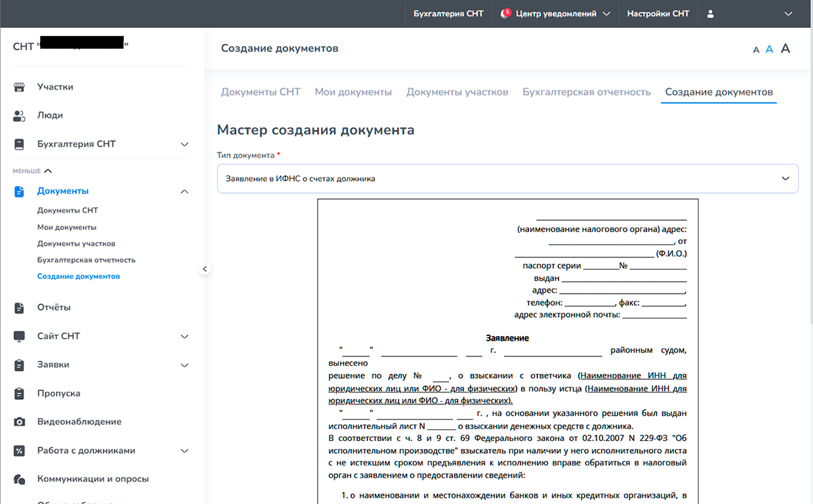This screenshot has height=504, width=813.
Task: Click the Сайт СНТ monitor icon
Action: click(x=20, y=336)
